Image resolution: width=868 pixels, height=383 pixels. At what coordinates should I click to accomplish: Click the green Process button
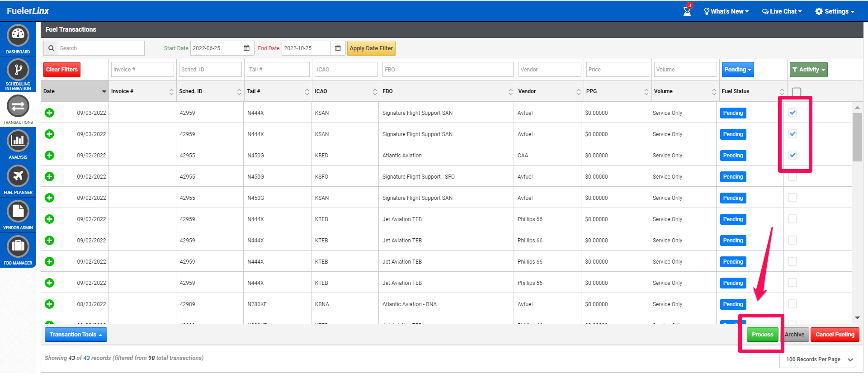pos(762,335)
